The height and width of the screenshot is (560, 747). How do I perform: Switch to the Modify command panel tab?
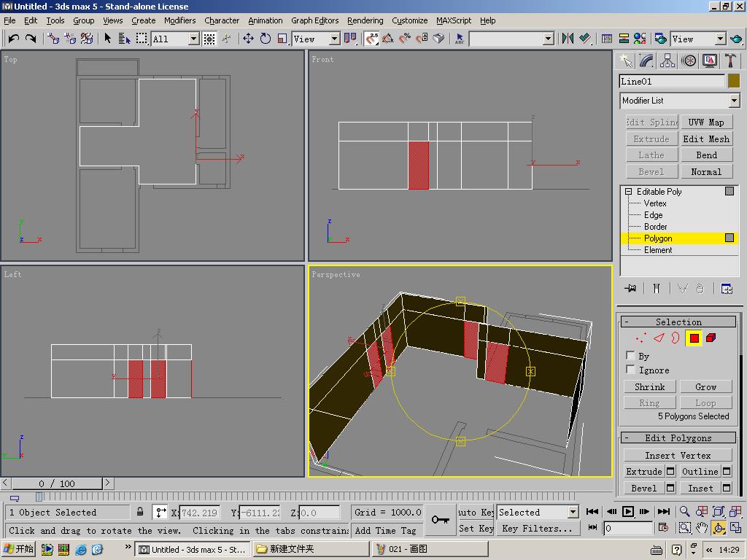[646, 61]
